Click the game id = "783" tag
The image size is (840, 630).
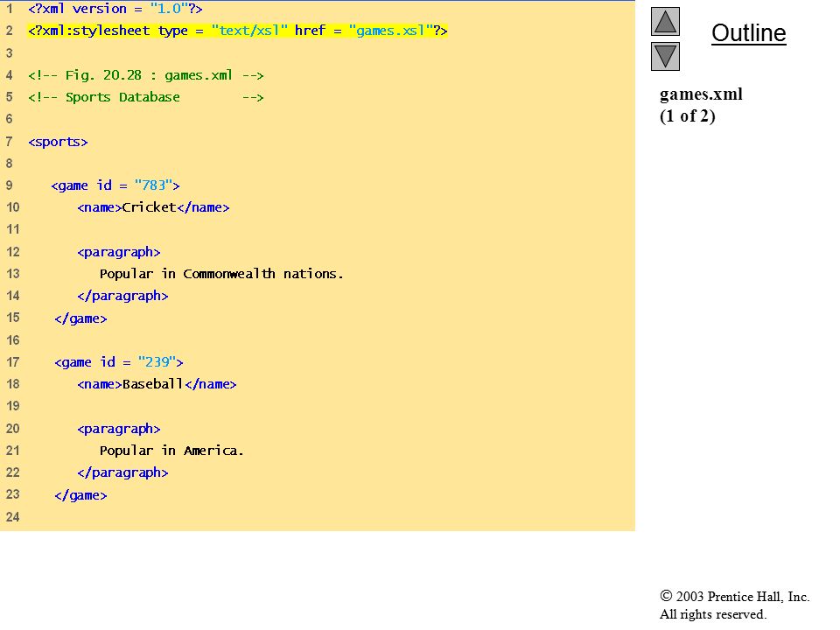[115, 185]
